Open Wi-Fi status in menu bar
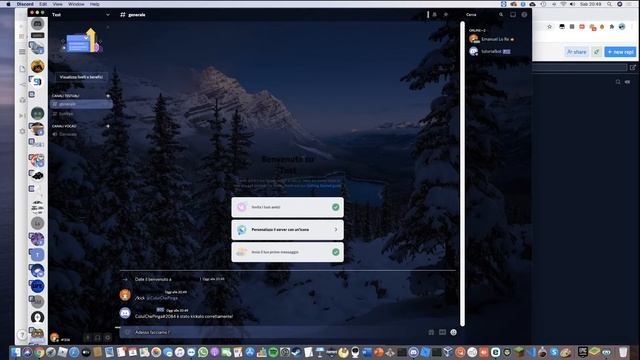 point(563,4)
